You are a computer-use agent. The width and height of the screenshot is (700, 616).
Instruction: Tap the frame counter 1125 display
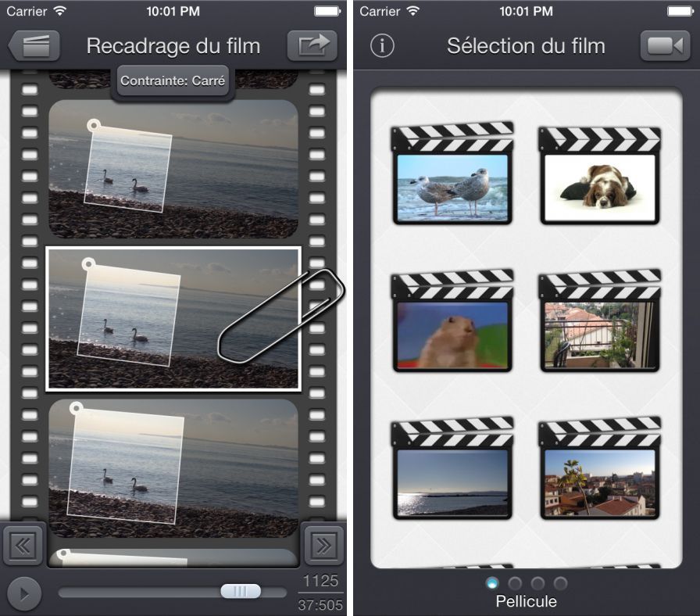(320, 581)
